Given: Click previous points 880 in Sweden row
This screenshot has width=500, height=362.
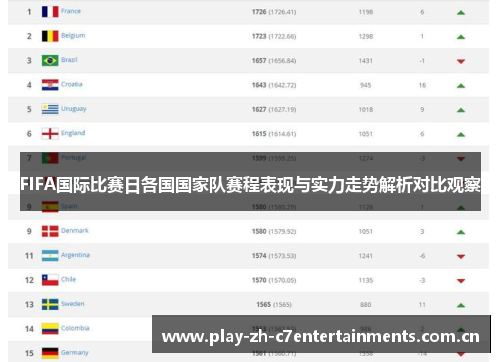Looking at the screenshot, I should point(366,305).
